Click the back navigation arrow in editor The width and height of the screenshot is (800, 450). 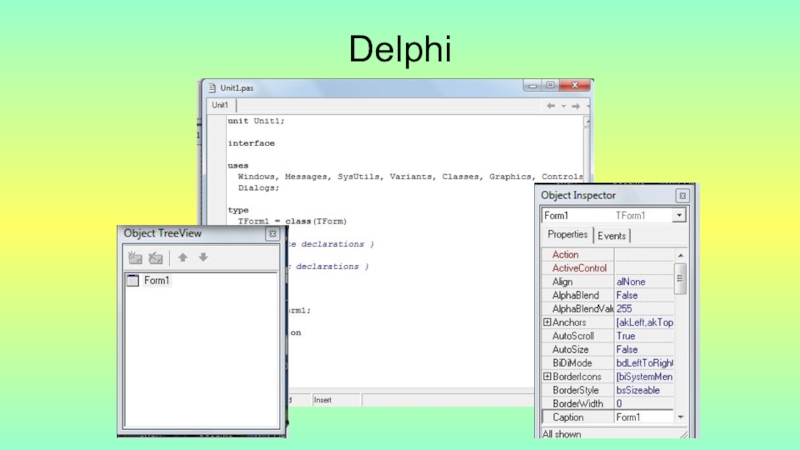pos(551,106)
